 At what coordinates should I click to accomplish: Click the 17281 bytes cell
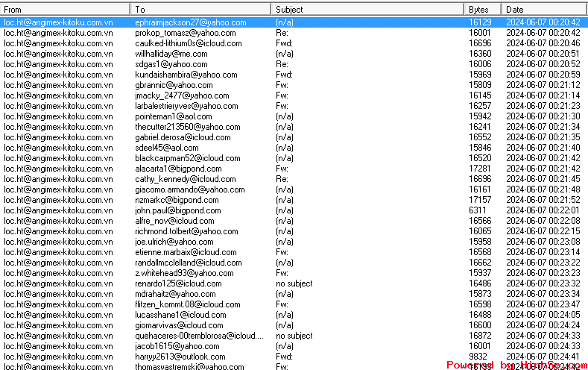(480, 169)
